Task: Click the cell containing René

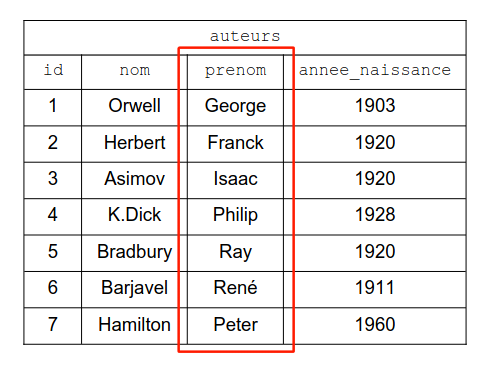Action: pos(235,287)
